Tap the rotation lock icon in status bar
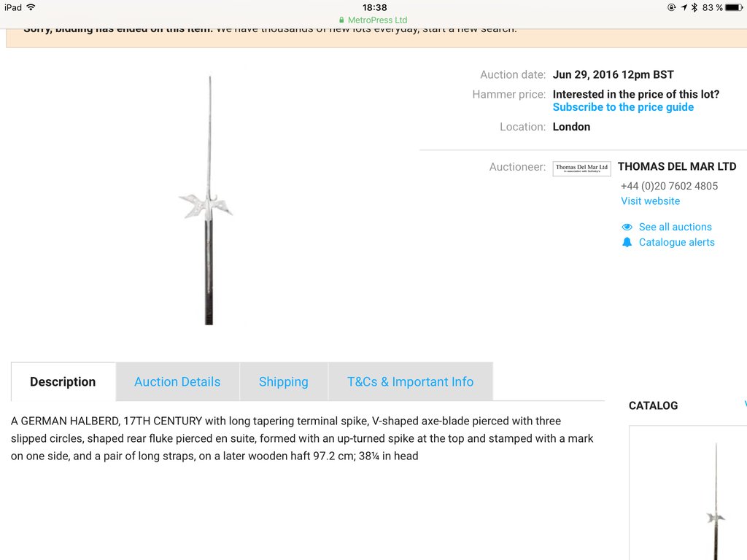This screenshot has height=560, width=747. click(x=672, y=7)
